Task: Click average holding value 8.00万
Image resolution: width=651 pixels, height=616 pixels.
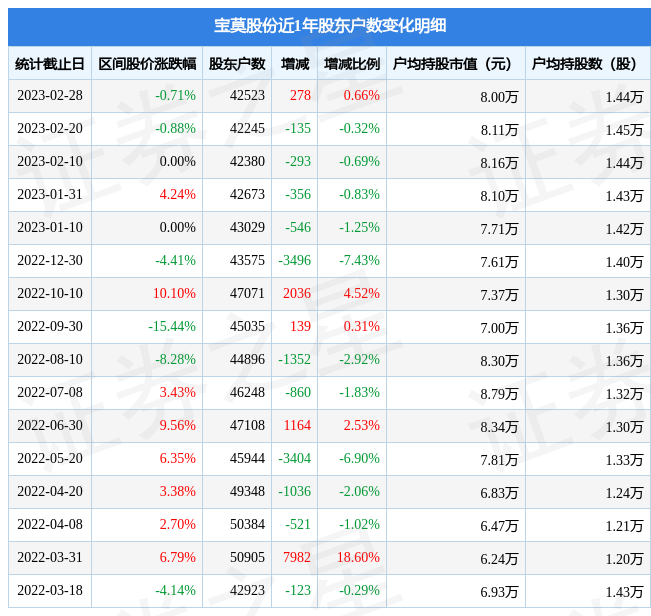Action: point(499,97)
